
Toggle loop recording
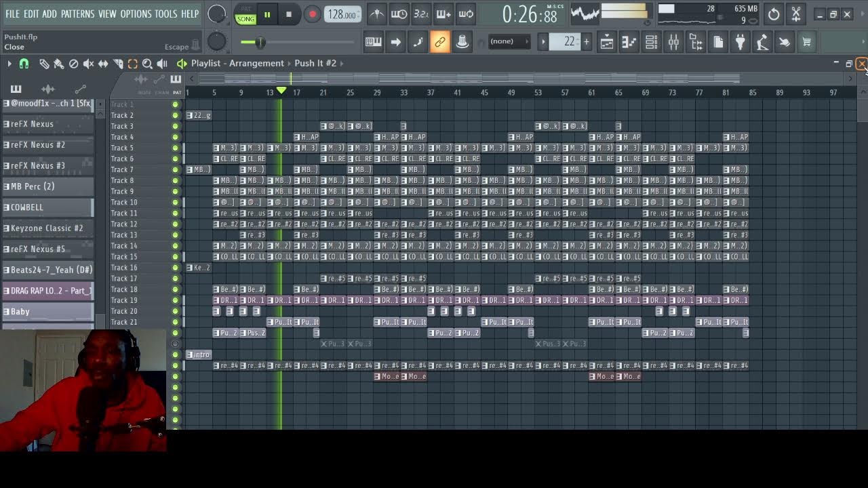(x=466, y=14)
